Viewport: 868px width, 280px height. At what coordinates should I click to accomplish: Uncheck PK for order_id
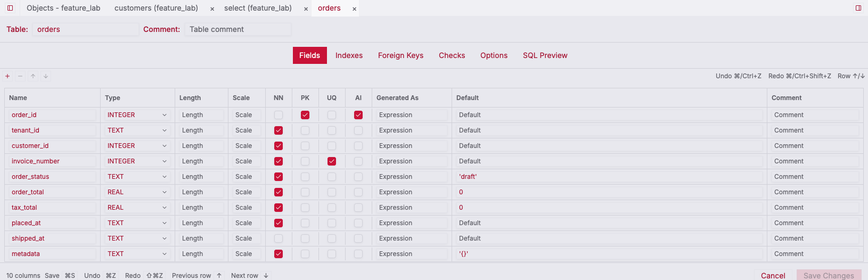pos(305,115)
